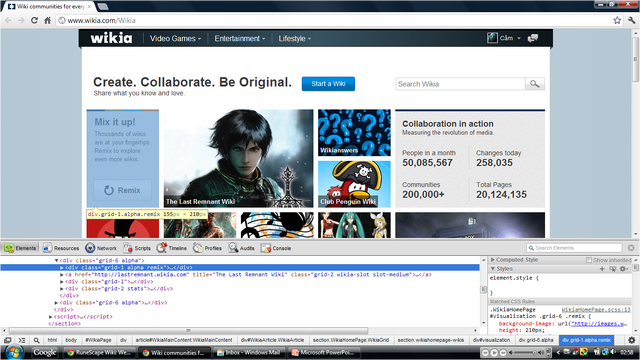The height and width of the screenshot is (360, 640).
Task: Go to browser home page
Action: 47,20
